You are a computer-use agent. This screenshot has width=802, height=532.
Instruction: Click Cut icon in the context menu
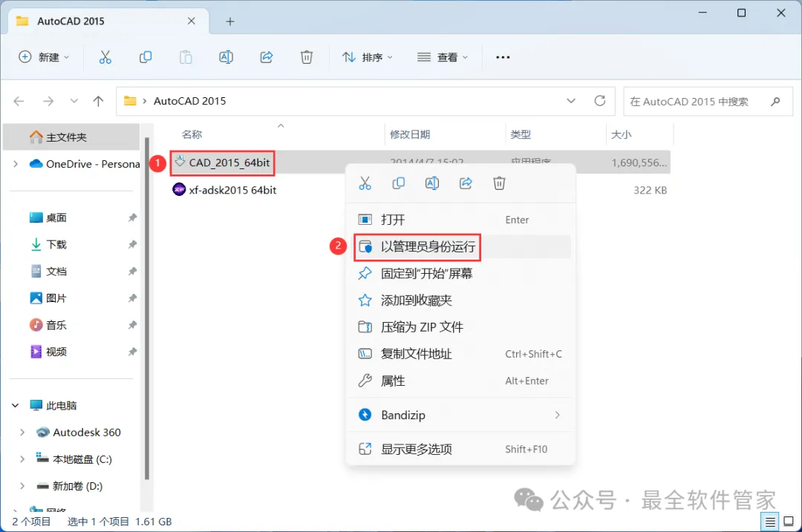click(x=365, y=183)
